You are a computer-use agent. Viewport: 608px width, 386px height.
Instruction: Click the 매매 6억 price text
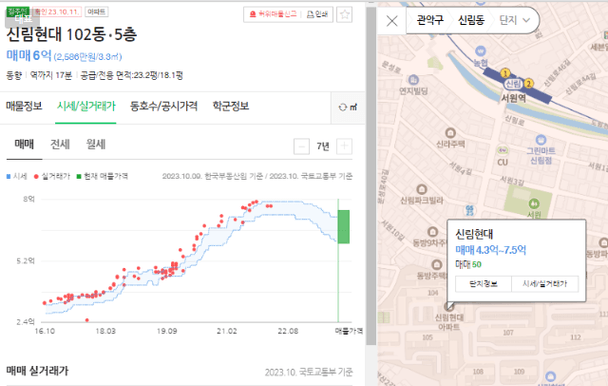click(29, 55)
